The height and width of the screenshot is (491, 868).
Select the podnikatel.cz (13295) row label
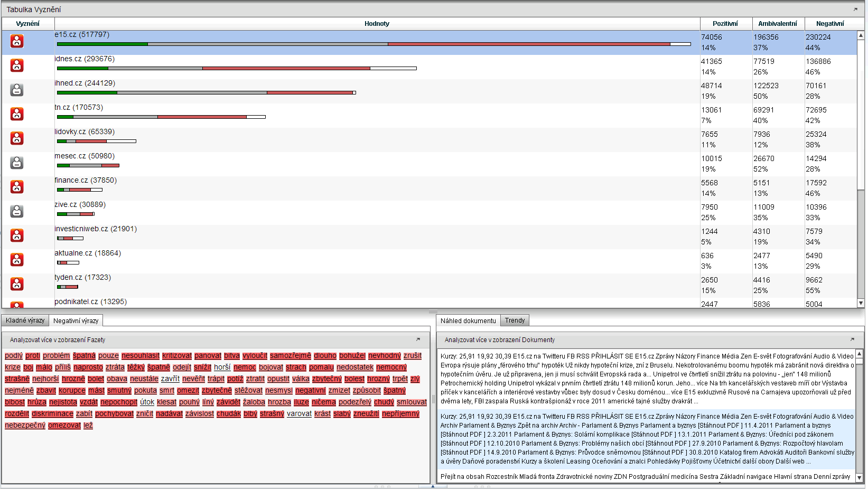point(90,302)
